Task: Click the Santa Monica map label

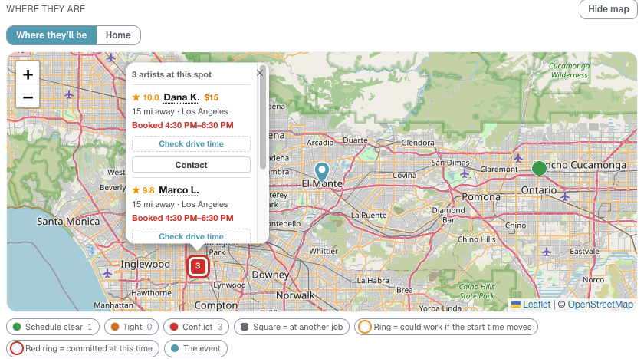Action: pos(68,222)
